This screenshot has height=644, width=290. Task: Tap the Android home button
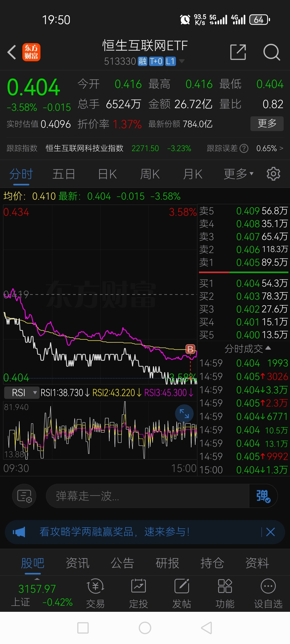(x=145, y=628)
